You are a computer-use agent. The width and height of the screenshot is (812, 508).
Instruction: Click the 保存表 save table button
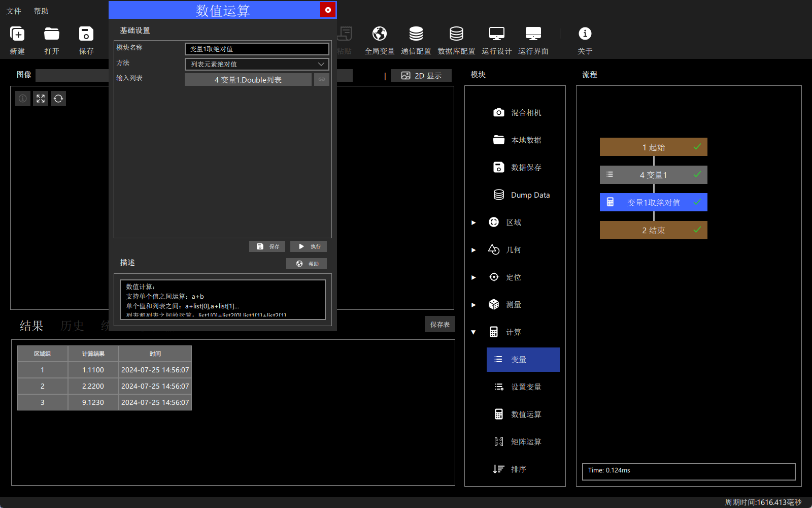pos(440,325)
